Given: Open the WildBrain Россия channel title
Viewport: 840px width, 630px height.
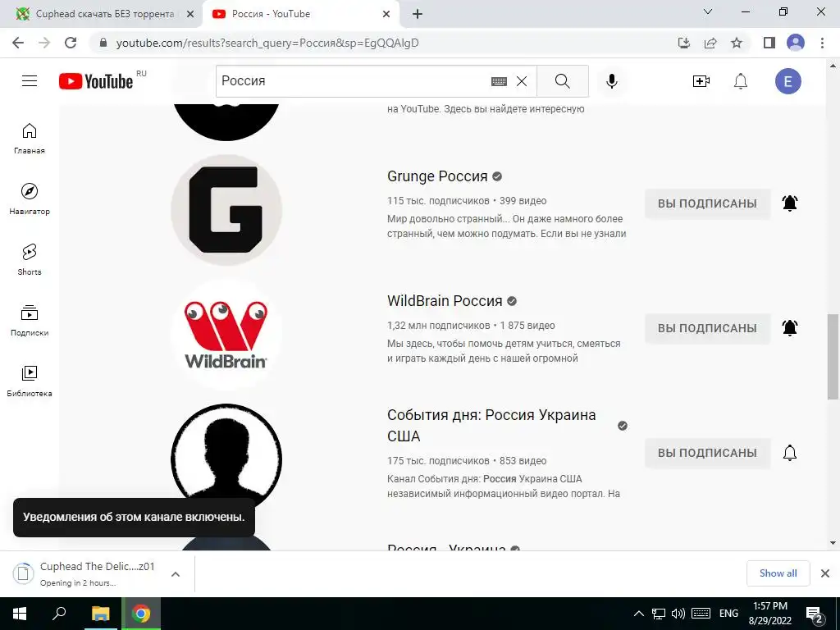Looking at the screenshot, I should click(445, 301).
